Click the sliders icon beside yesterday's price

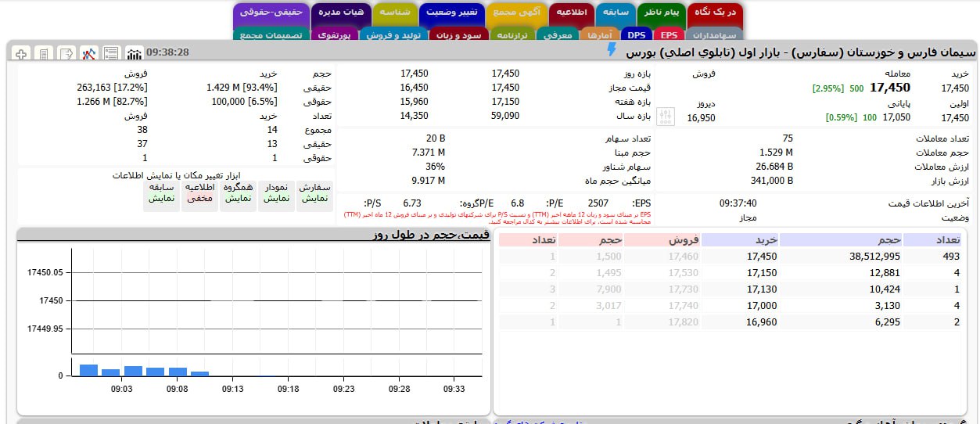click(x=666, y=117)
